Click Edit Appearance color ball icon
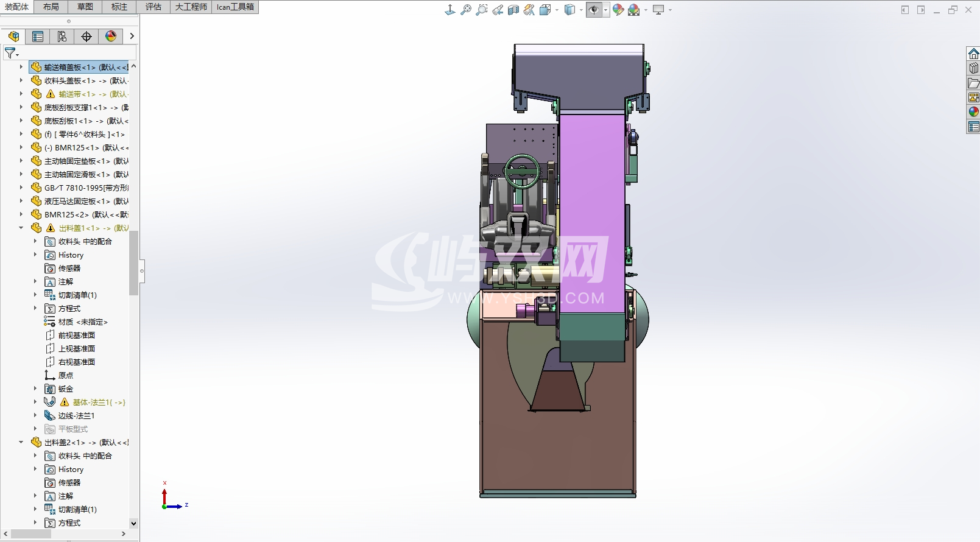The width and height of the screenshot is (980, 542). (x=618, y=10)
